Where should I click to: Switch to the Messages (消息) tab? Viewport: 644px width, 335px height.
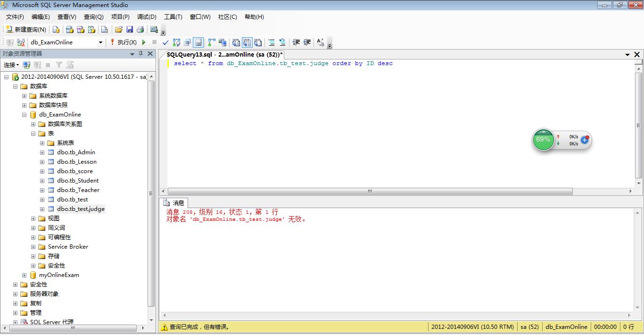pyautogui.click(x=174, y=203)
